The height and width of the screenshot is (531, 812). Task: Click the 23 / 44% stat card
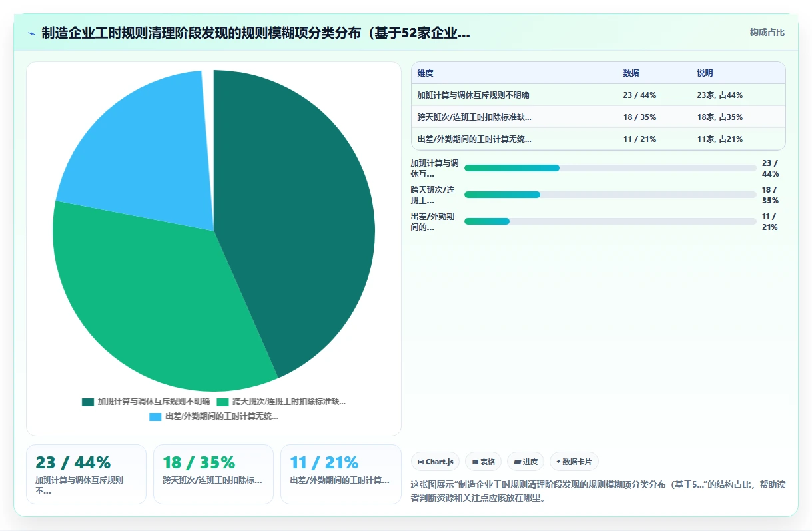click(x=86, y=474)
